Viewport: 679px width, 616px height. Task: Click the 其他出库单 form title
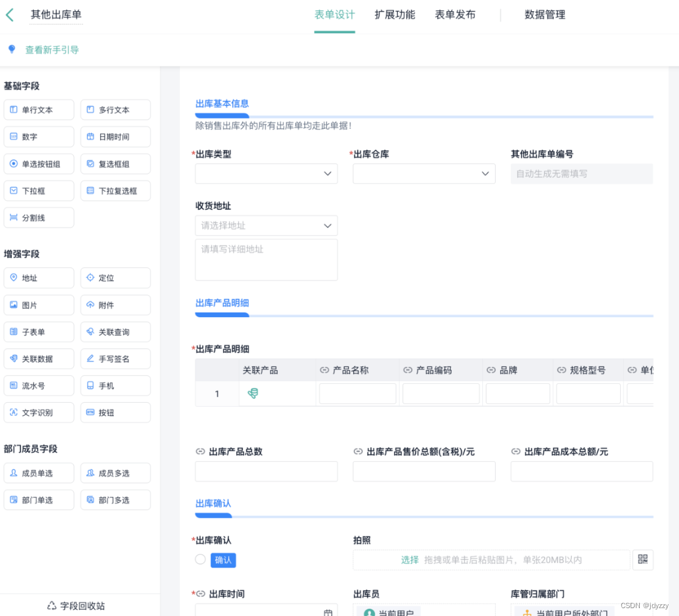pyautogui.click(x=56, y=15)
